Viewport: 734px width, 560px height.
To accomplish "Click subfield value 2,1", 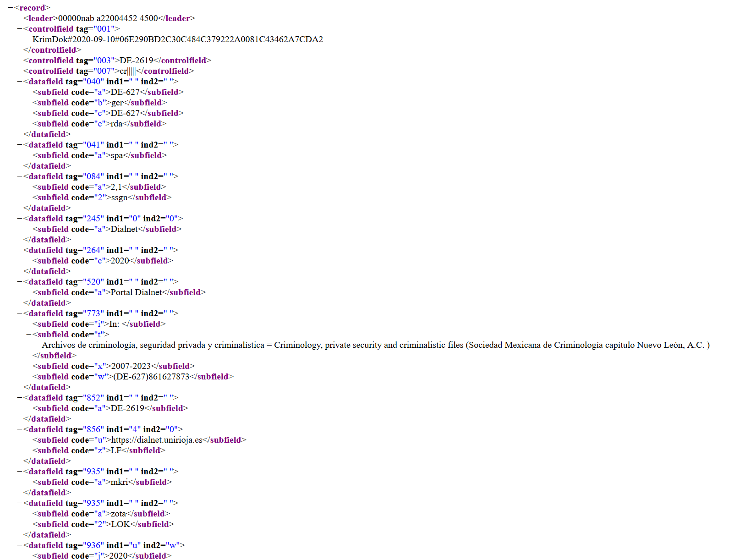I will [x=116, y=187].
